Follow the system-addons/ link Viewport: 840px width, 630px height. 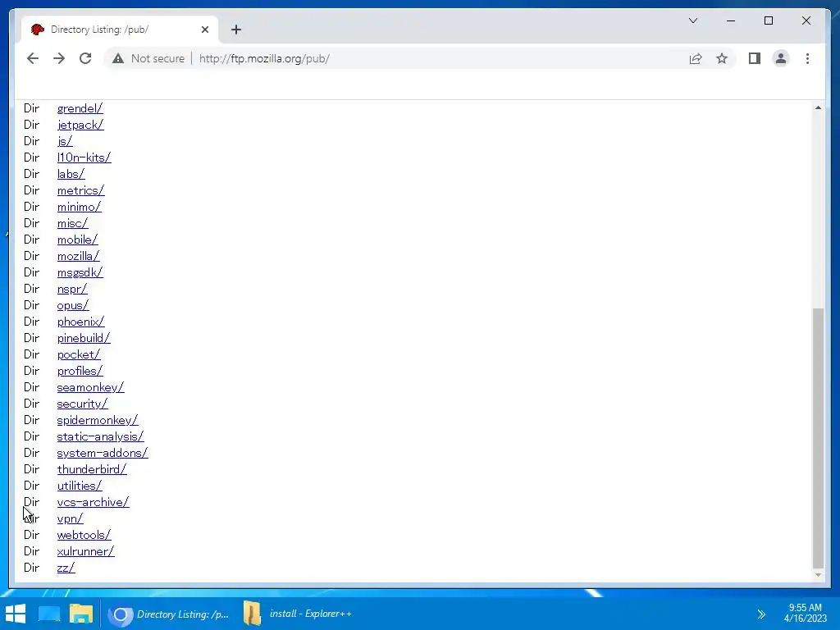[103, 453]
